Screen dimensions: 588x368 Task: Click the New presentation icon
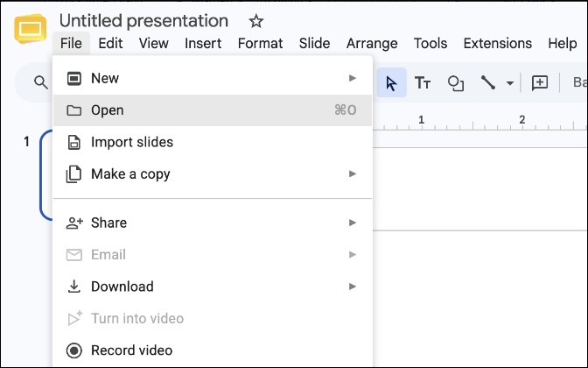click(x=73, y=79)
